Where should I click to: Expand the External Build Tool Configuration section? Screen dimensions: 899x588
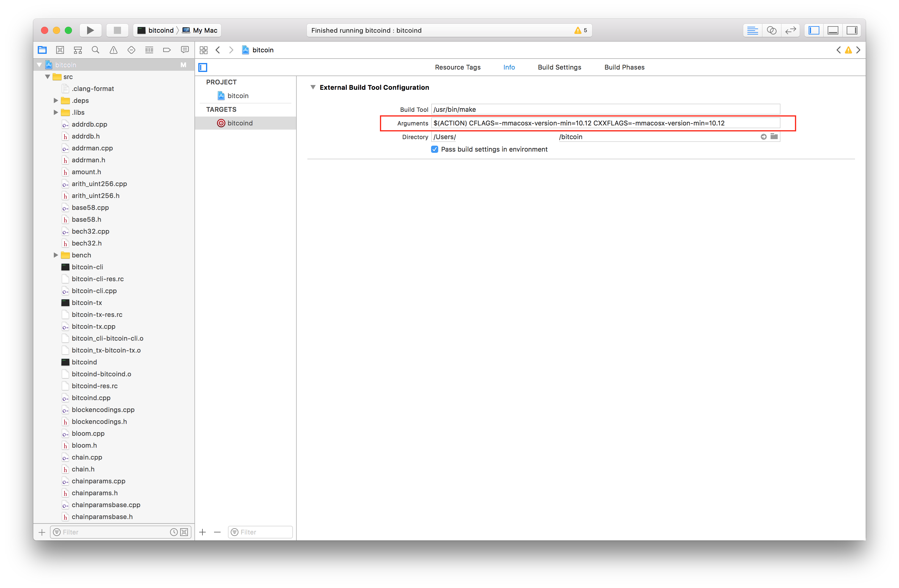tap(313, 87)
